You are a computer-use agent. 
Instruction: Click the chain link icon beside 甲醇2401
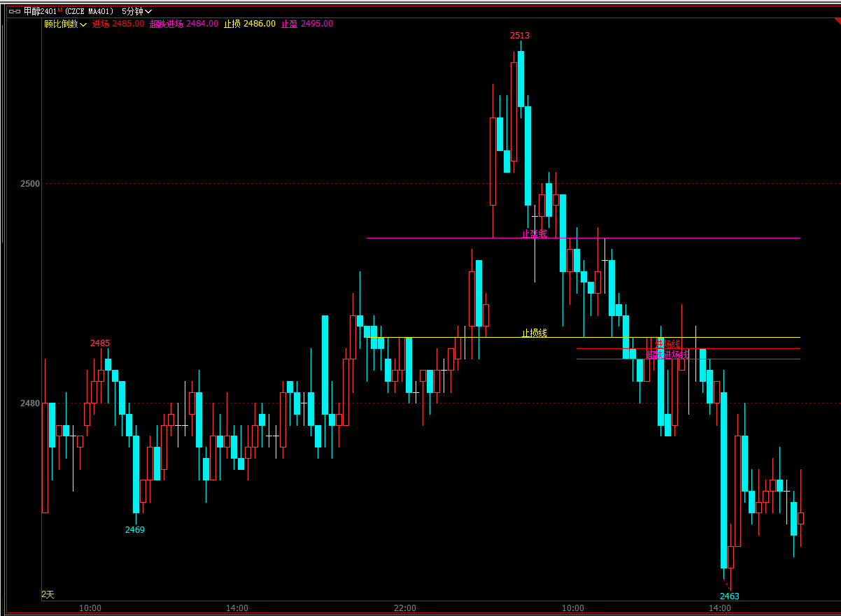15,11
